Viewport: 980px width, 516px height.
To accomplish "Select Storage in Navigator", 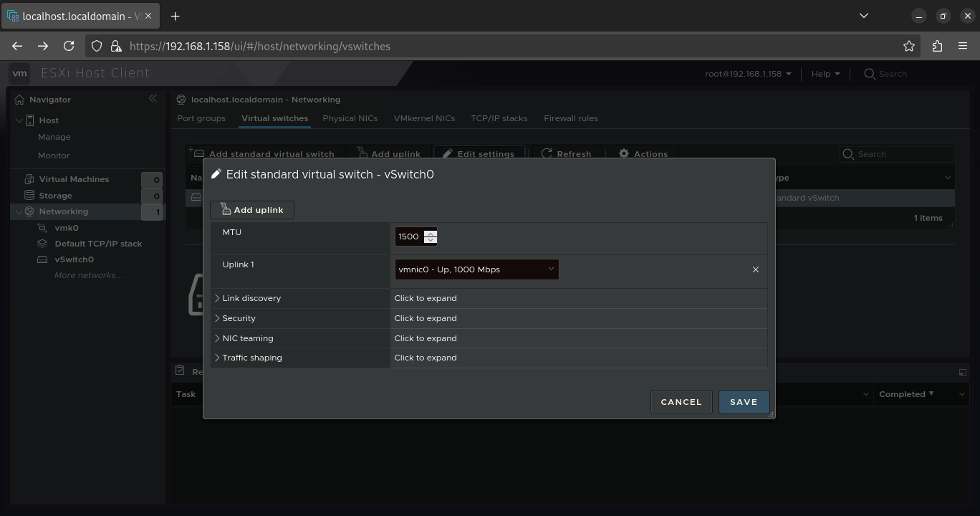I will [x=55, y=196].
